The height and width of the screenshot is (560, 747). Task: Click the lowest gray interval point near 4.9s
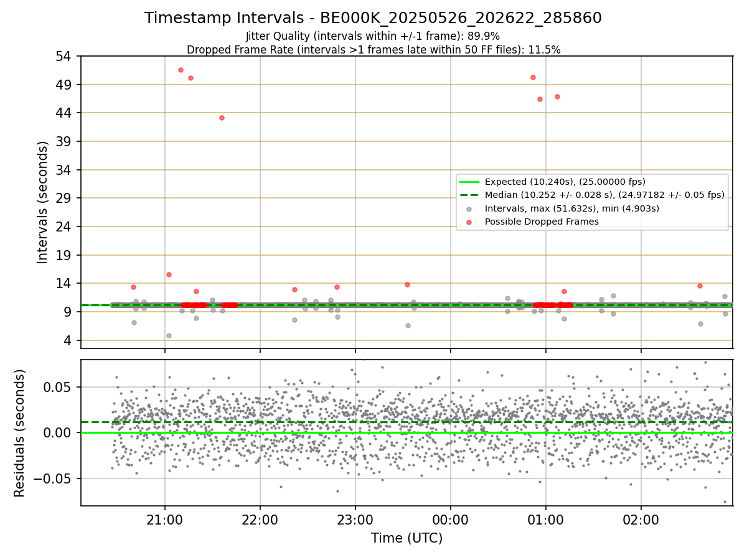tap(169, 335)
